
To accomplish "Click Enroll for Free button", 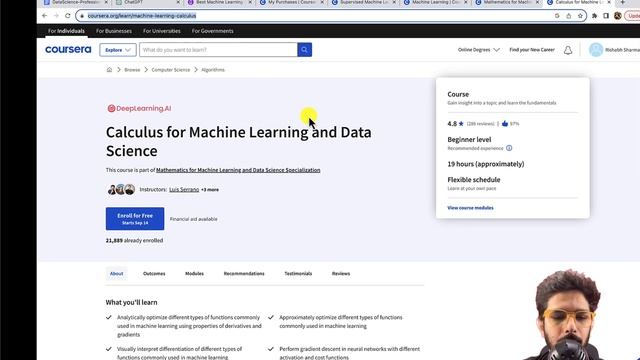I will [x=135, y=219].
